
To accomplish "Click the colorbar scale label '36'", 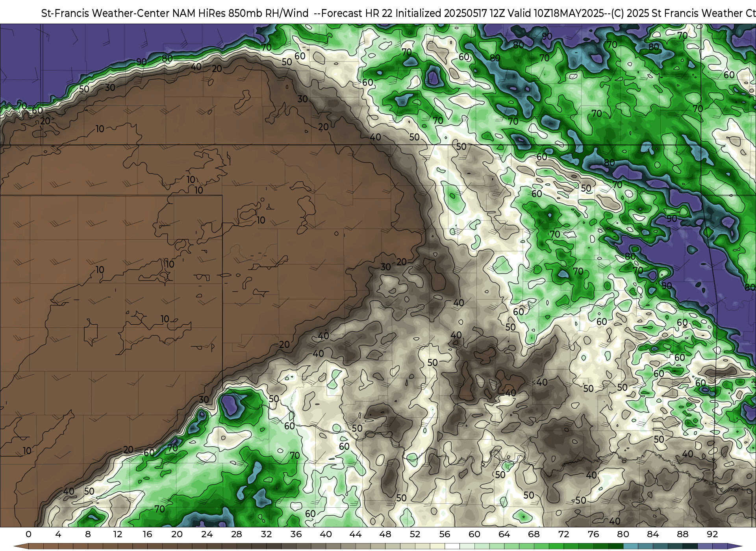I will pos(296,534).
